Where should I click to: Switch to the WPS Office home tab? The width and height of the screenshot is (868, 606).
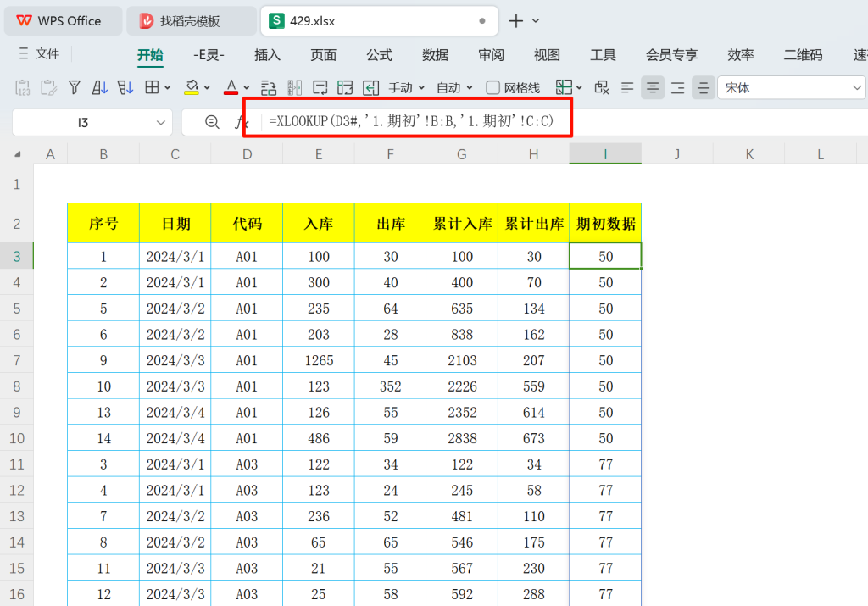[x=63, y=21]
